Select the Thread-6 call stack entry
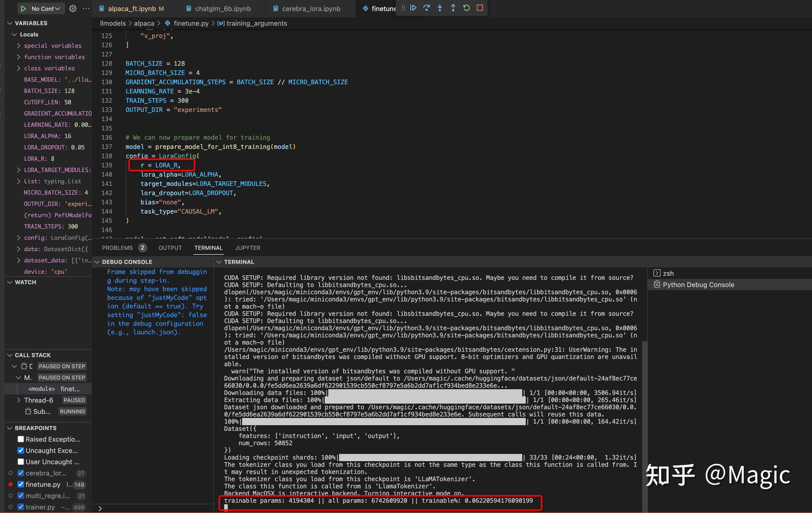 point(39,400)
